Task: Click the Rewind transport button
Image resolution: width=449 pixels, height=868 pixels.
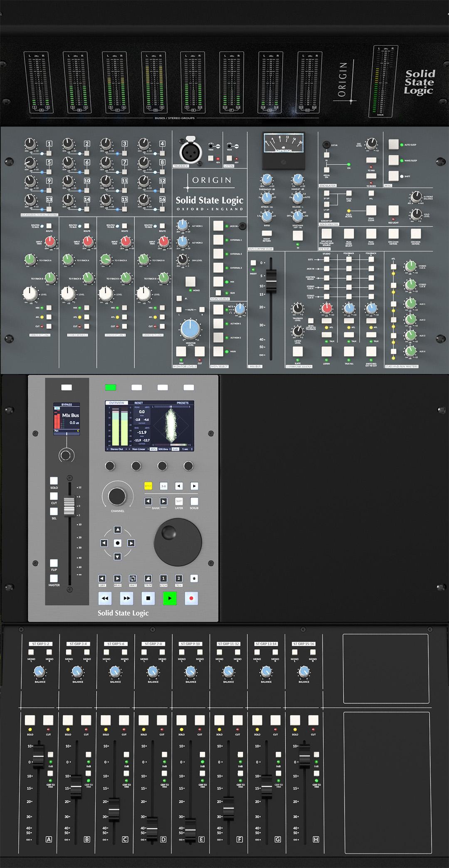Action: (x=105, y=598)
